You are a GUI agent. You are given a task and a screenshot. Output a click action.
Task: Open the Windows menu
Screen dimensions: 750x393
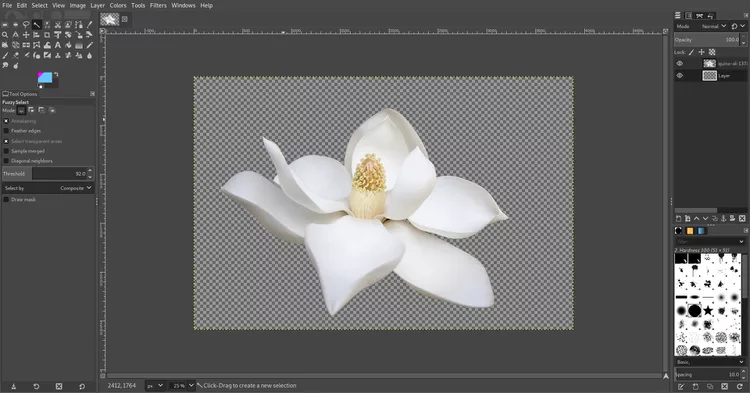(x=183, y=5)
